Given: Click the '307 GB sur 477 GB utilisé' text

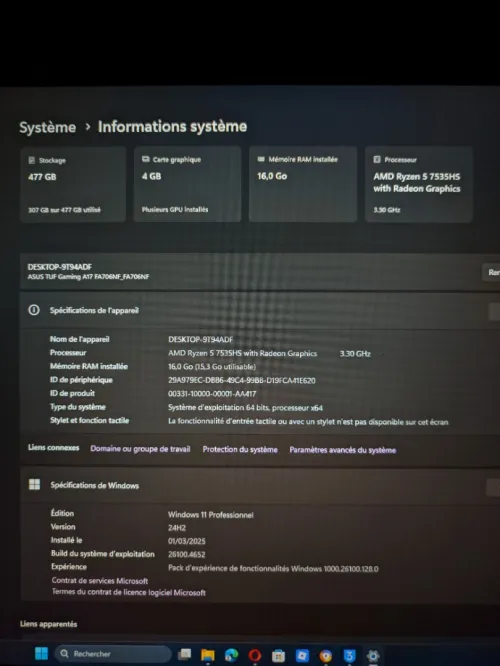Looking at the screenshot, I should click(64, 210).
